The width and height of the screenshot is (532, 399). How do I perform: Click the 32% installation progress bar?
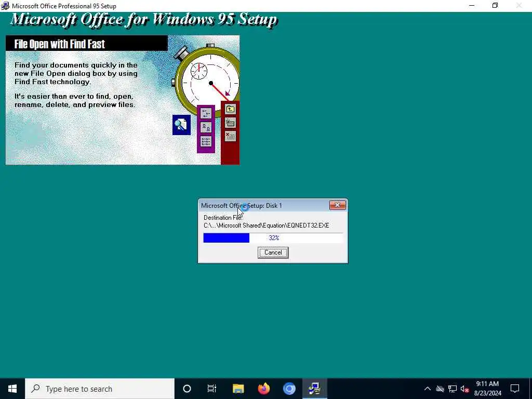(x=273, y=238)
